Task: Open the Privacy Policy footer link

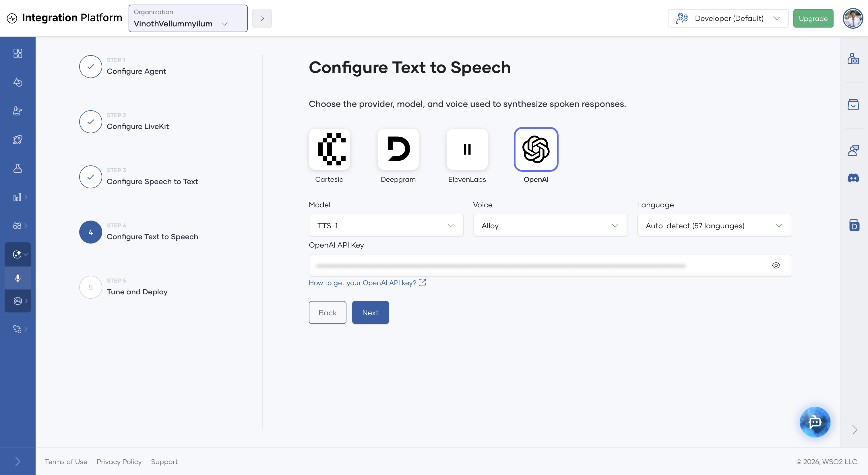Action: [x=119, y=462]
